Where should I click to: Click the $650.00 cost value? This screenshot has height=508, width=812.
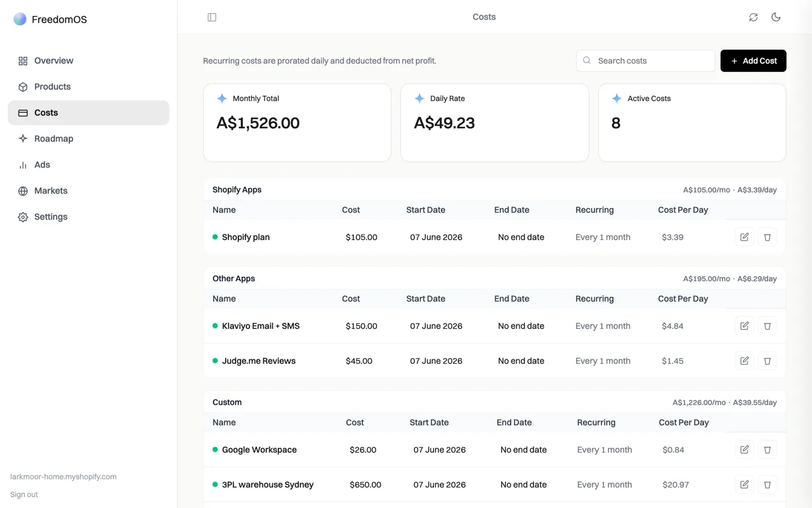(365, 485)
